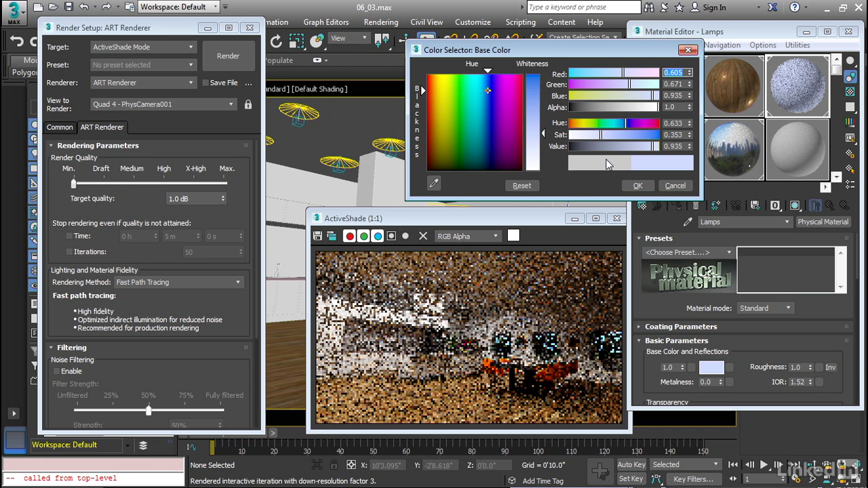Expand the Coating Parameters rollout
This screenshot has height=488, width=868.
tap(680, 327)
